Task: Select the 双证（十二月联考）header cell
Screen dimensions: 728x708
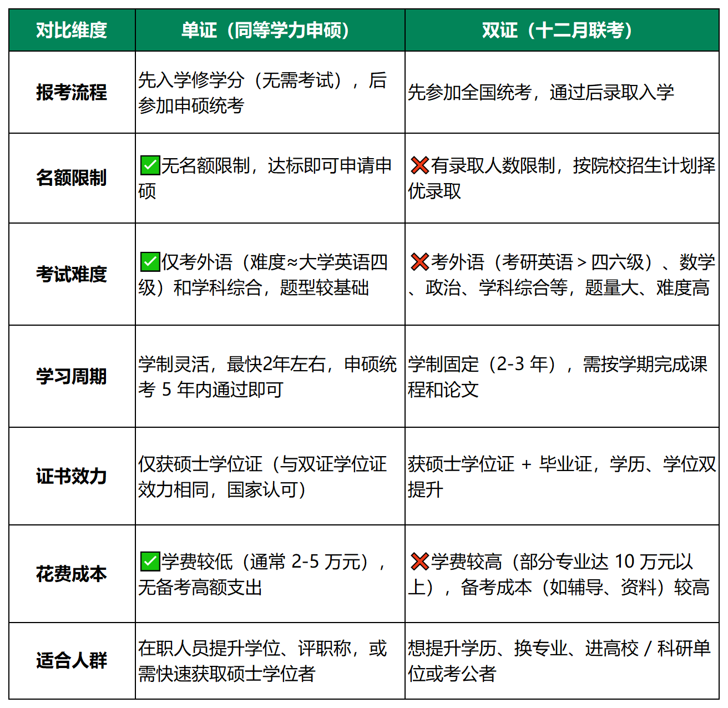Action: click(562, 30)
